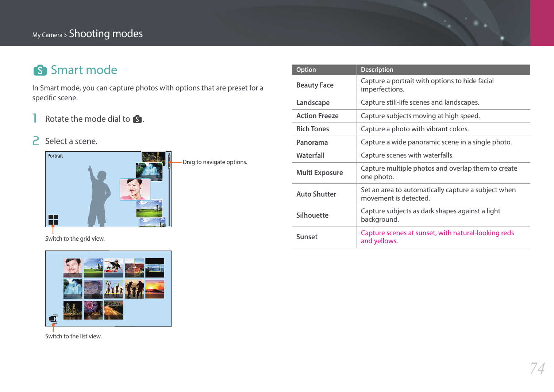Click the 'Switch to the list view.' caption
Screen dimensions: 554x392
click(73, 337)
